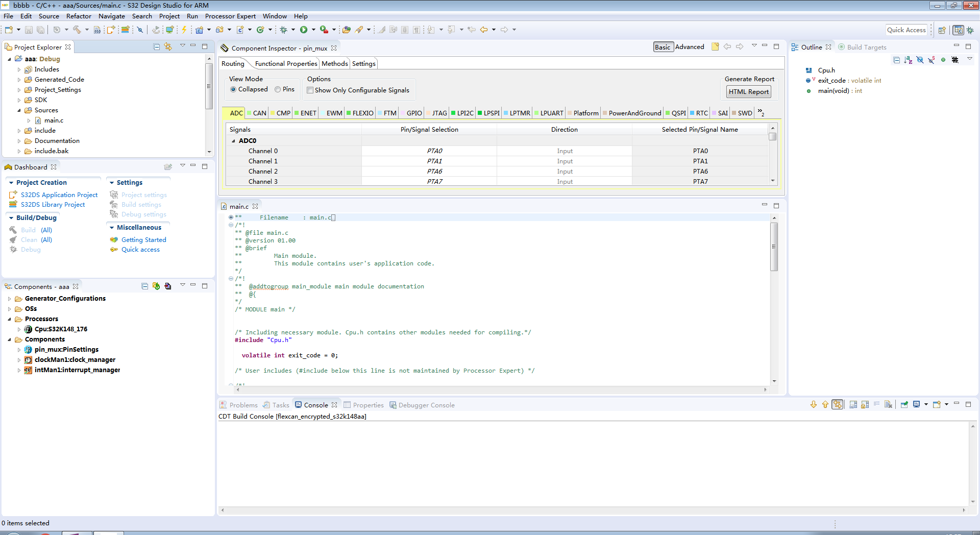980x535 pixels.
Task: Sort Outline entries alphabetically
Action: pyautogui.click(x=908, y=60)
